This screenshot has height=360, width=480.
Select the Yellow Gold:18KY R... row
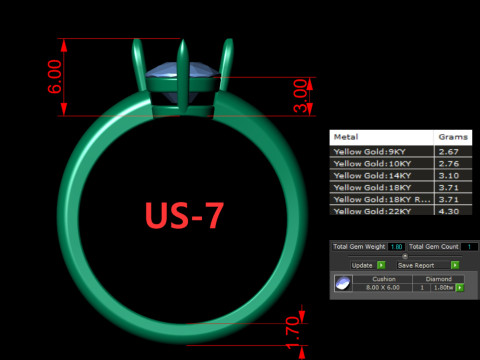click(x=401, y=200)
